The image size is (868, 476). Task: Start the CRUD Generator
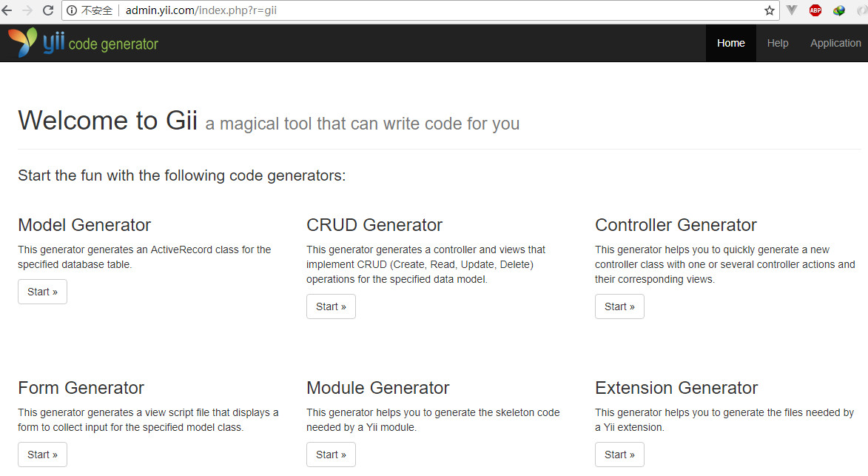331,306
